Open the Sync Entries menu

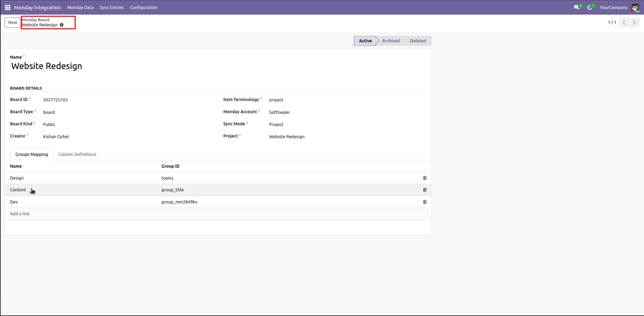(x=111, y=7)
